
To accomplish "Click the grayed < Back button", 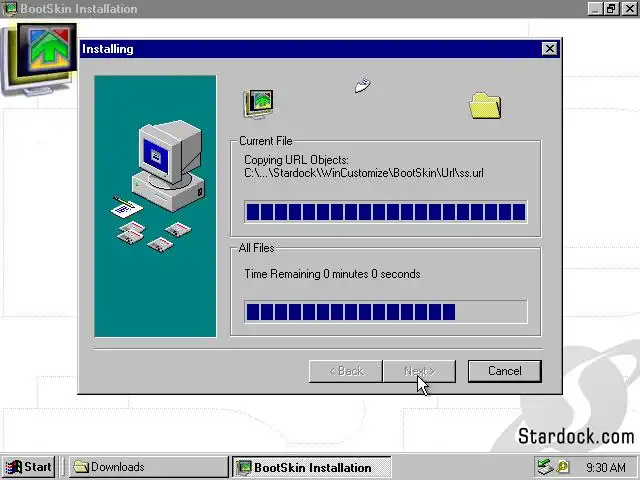I will 346,371.
